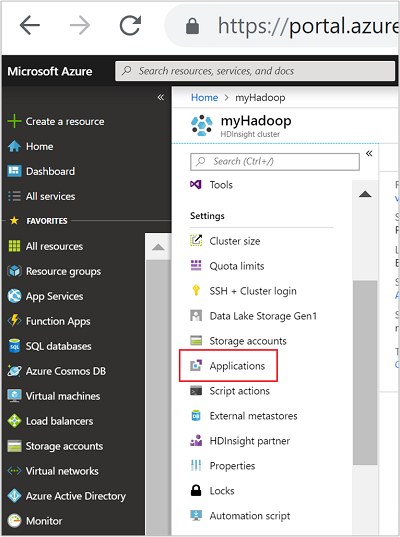Screen dimensions: 400x537
Task: Click the Monitor gauge icon
Action: 14,521
